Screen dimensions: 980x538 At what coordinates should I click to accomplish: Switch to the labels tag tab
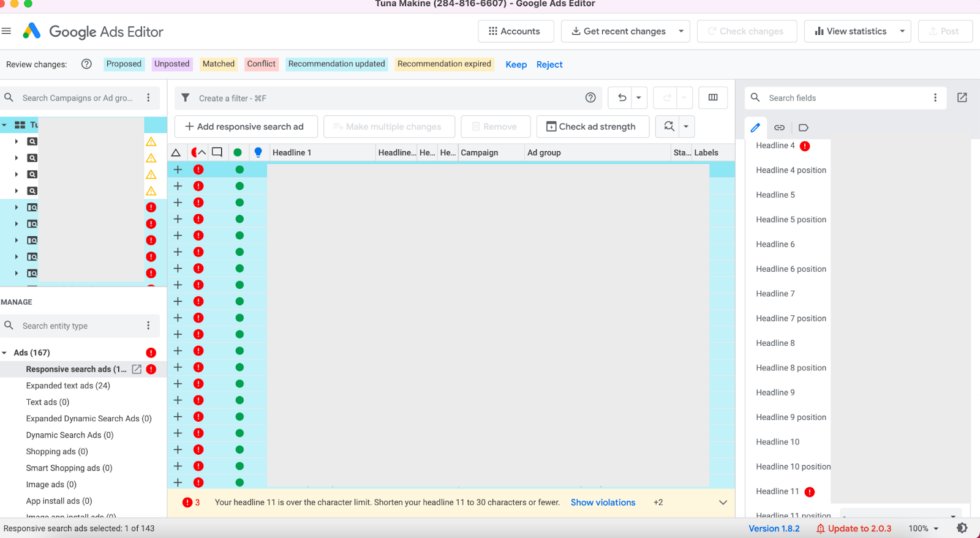(804, 127)
